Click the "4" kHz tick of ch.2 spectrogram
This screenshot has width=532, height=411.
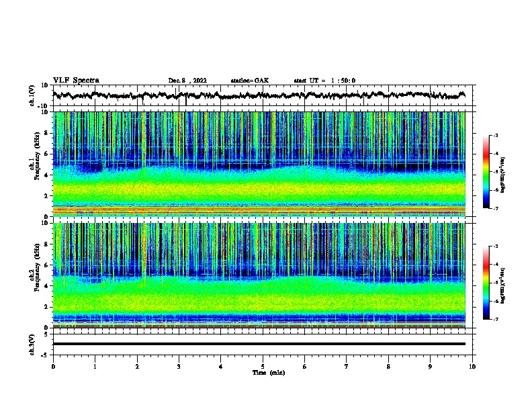pos(46,286)
